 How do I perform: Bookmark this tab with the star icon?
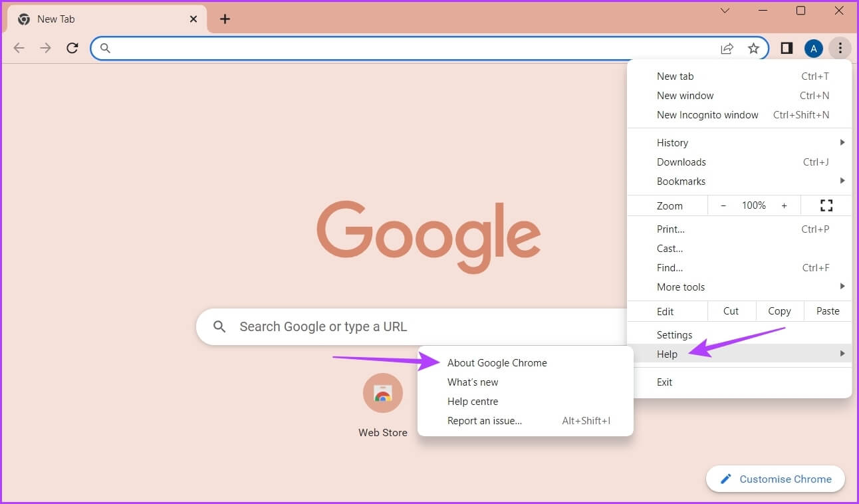coord(753,48)
